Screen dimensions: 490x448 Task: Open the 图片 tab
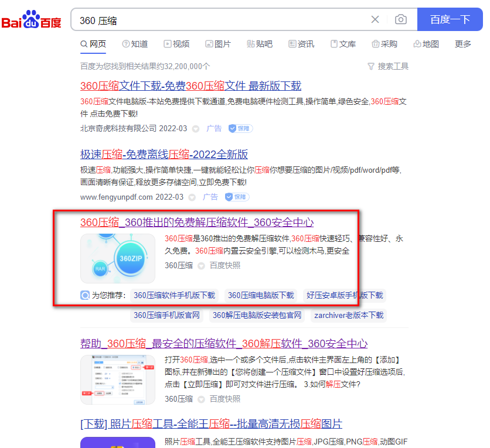[x=218, y=44]
